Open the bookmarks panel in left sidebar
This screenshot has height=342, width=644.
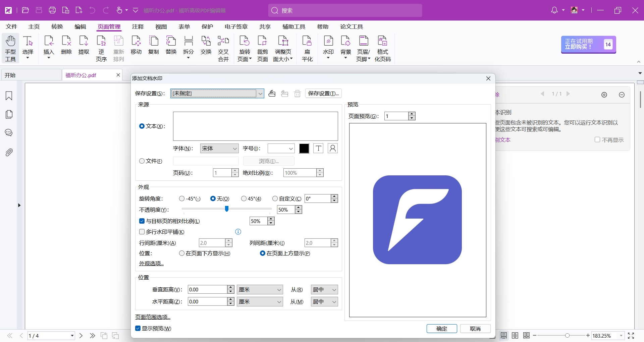(9, 96)
